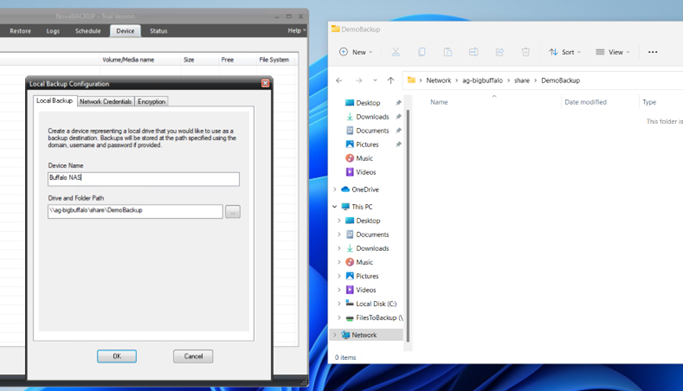Screen dimensions: 683x391
Task: Open the Encryption tab
Action: click(x=152, y=101)
